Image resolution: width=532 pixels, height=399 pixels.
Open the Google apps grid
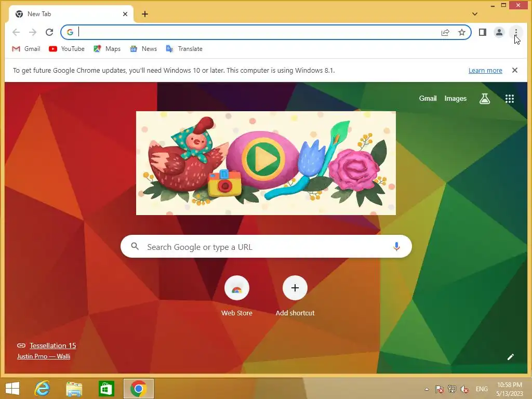click(509, 99)
